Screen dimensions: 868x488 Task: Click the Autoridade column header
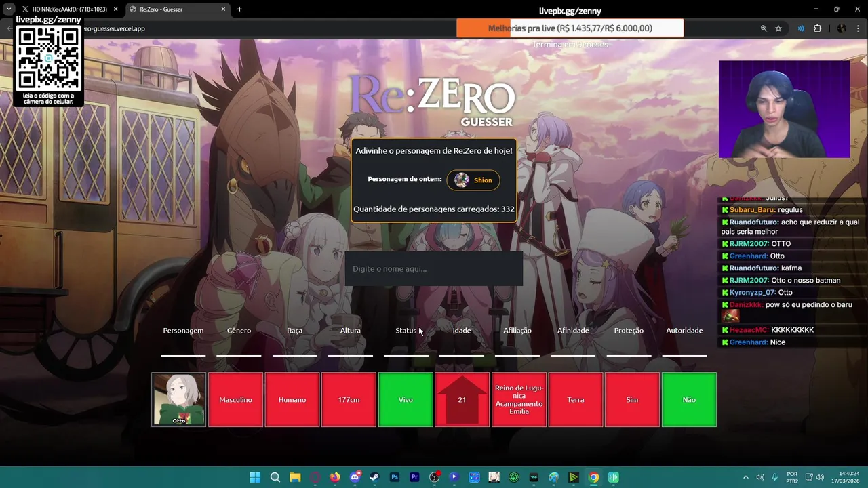pos(684,331)
